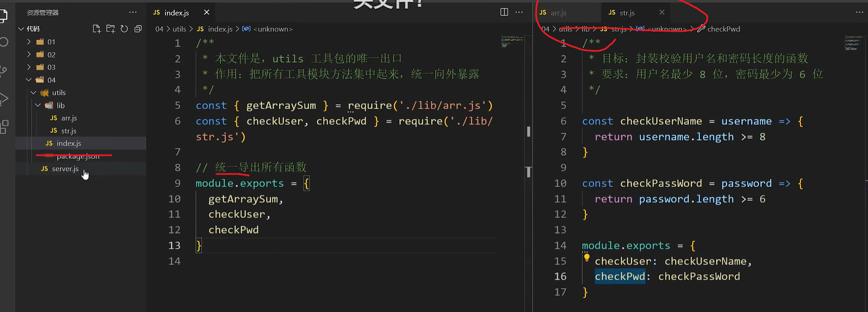Click the lightbulb quick-fix icon on line 15

click(587, 258)
